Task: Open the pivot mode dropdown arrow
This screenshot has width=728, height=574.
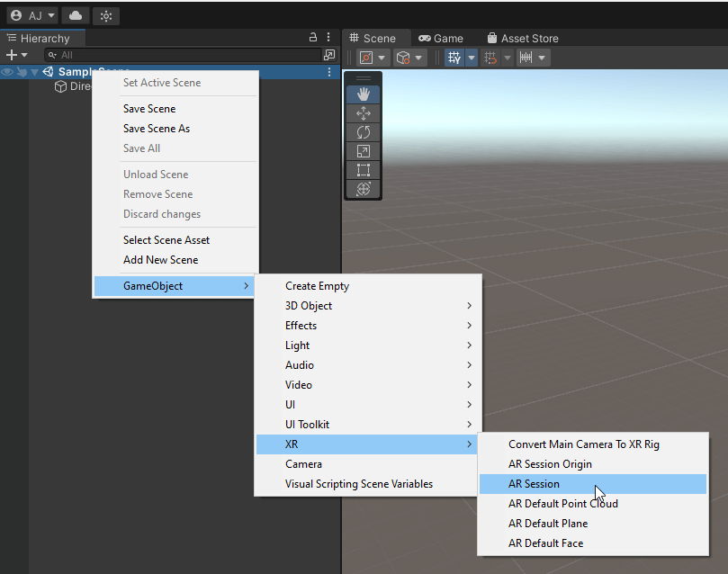Action: click(x=382, y=58)
